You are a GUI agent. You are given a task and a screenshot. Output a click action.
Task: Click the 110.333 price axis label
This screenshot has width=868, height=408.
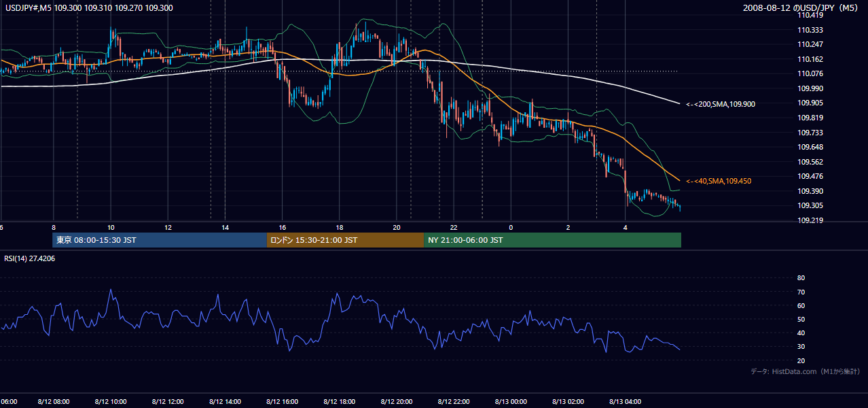click(x=811, y=30)
